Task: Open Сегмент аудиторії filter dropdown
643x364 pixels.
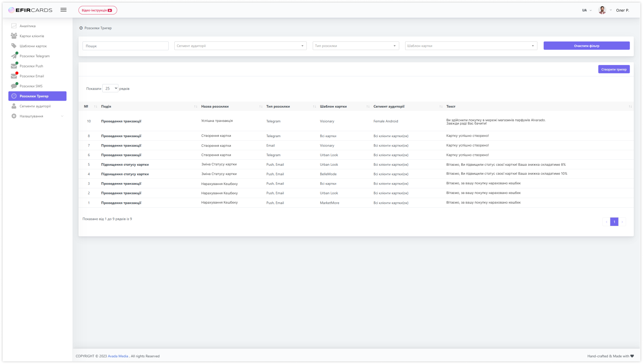Action: click(240, 46)
